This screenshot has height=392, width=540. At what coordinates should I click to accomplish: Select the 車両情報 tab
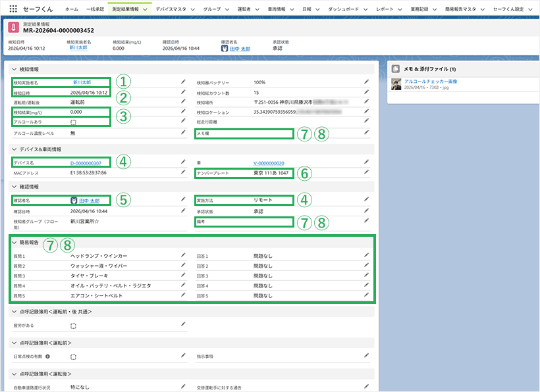(277, 9)
